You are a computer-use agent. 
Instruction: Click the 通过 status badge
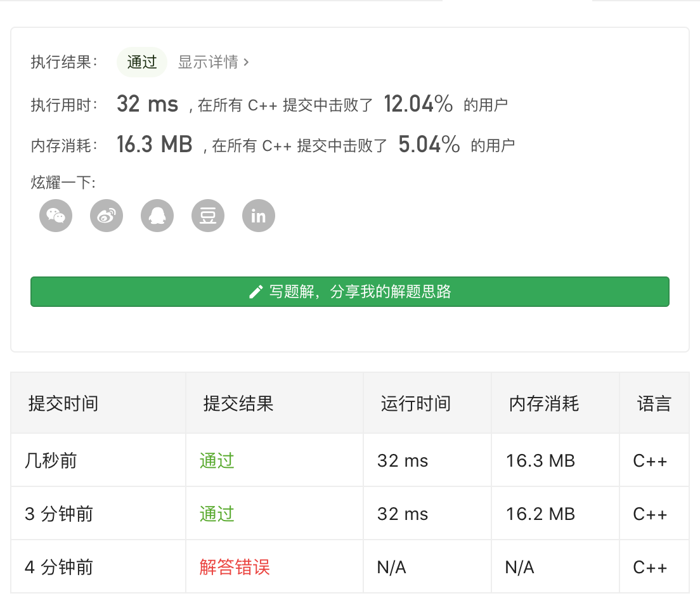[x=142, y=62]
